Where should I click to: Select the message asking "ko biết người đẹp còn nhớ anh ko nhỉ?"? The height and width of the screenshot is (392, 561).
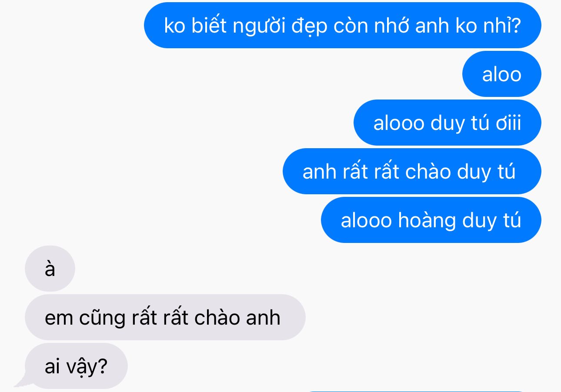coord(342,25)
